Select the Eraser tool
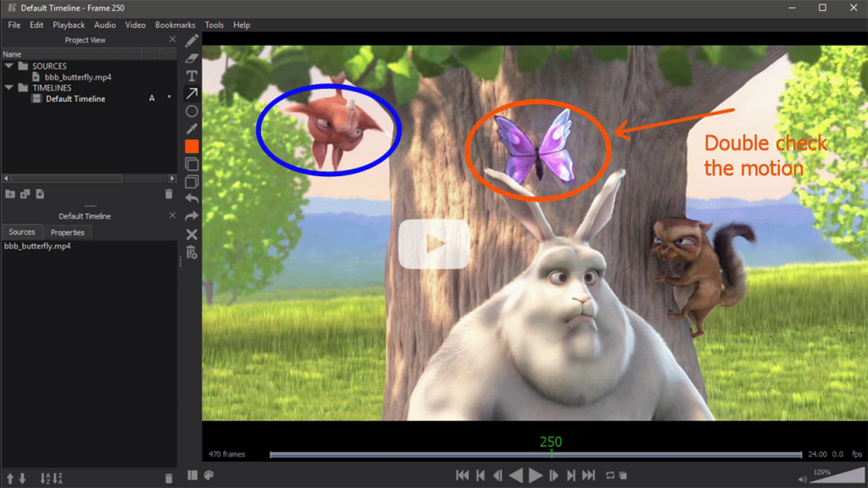Image resolution: width=868 pixels, height=488 pixels. click(x=192, y=58)
